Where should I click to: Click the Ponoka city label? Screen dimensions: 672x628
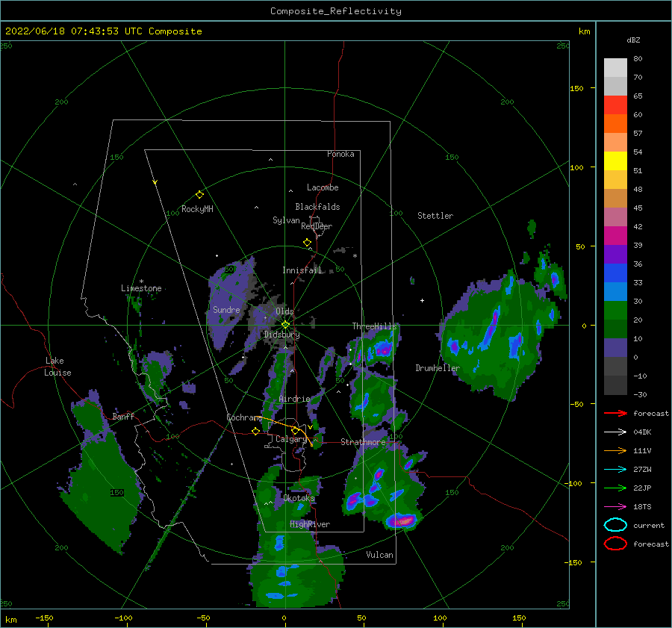[x=340, y=154]
